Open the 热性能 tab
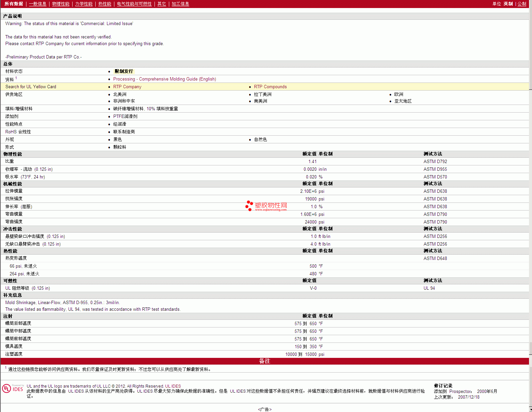 coord(105,4)
